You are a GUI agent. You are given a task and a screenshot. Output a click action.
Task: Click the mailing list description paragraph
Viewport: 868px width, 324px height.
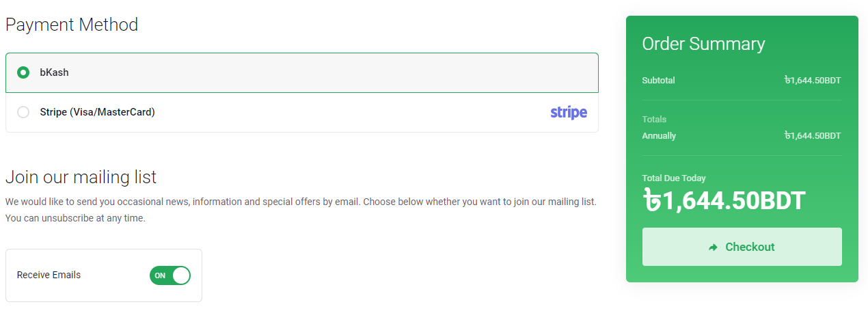(x=301, y=211)
